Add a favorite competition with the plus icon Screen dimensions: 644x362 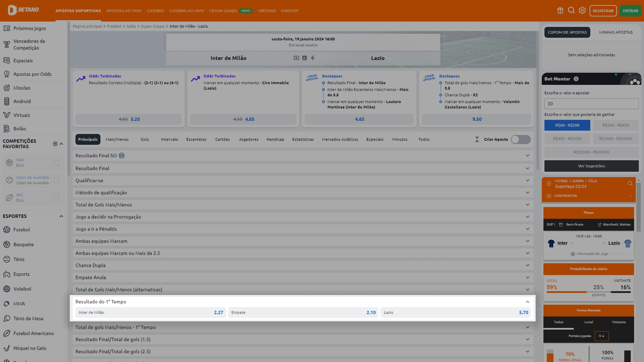click(55, 144)
